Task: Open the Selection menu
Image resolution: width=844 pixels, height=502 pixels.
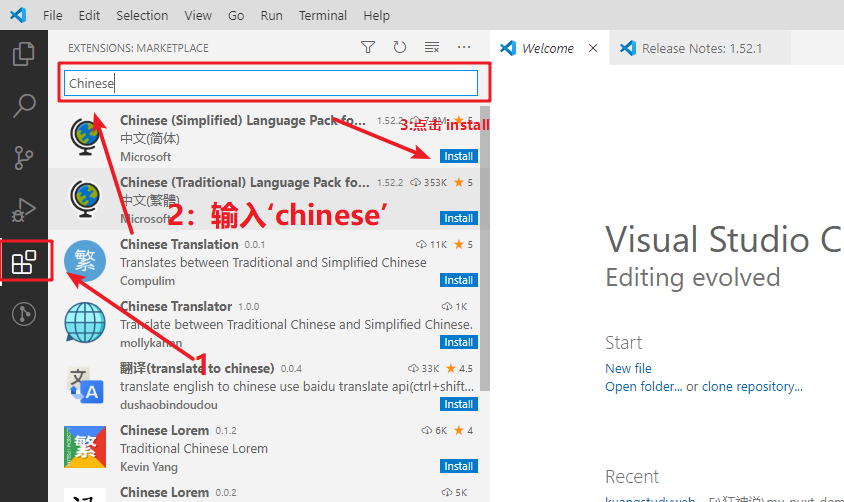Action: [x=142, y=15]
